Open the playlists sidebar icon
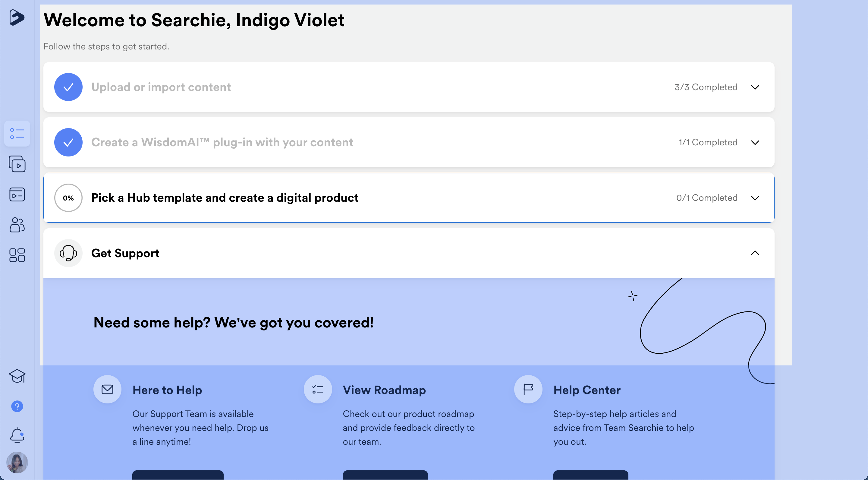This screenshot has width=868, height=480. [17, 194]
